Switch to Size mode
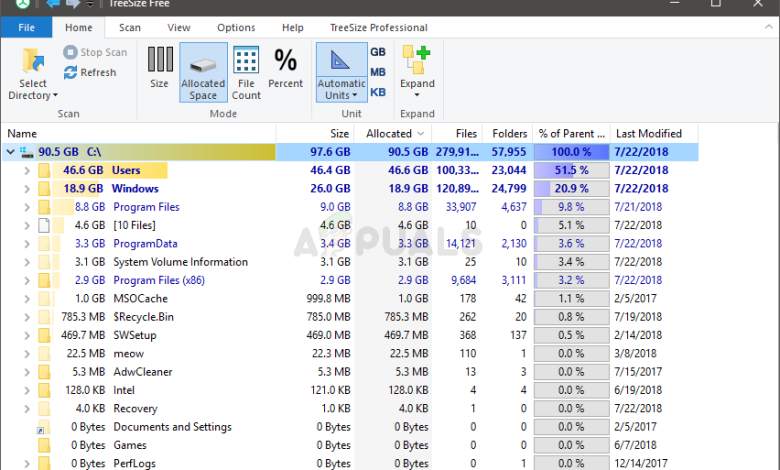 click(x=159, y=68)
